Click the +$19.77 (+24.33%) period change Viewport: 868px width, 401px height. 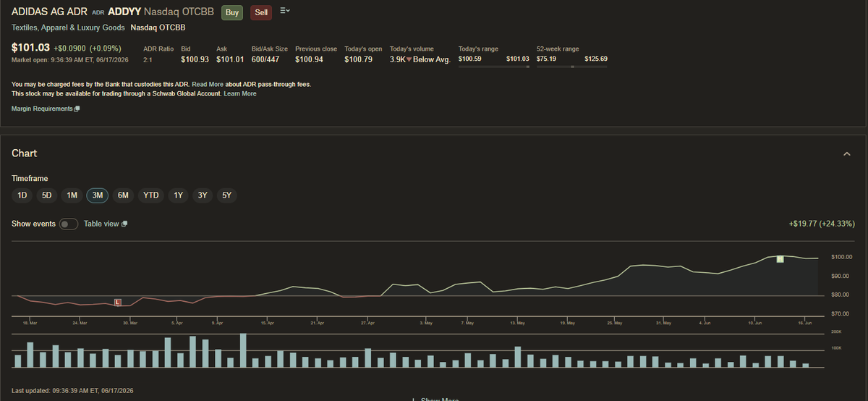[822, 224]
